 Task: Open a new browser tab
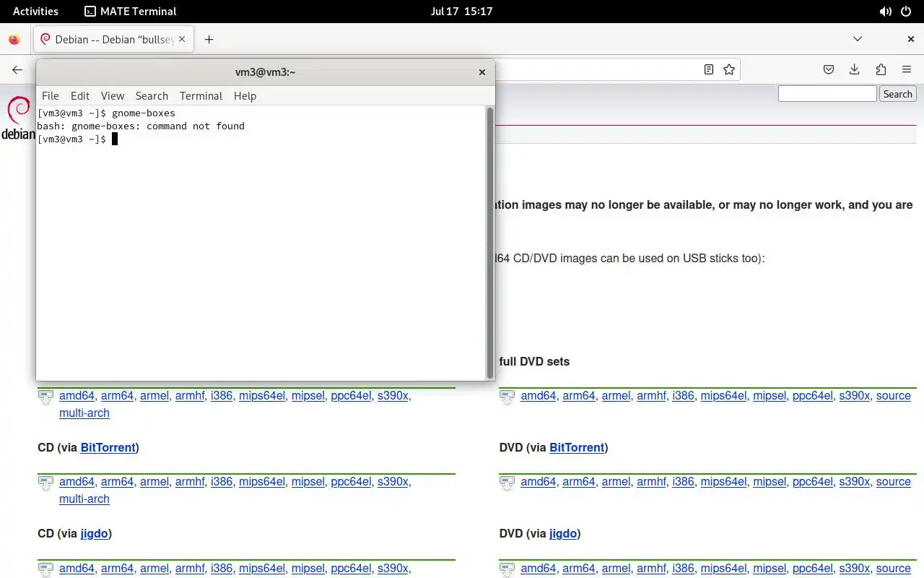pyautogui.click(x=209, y=40)
